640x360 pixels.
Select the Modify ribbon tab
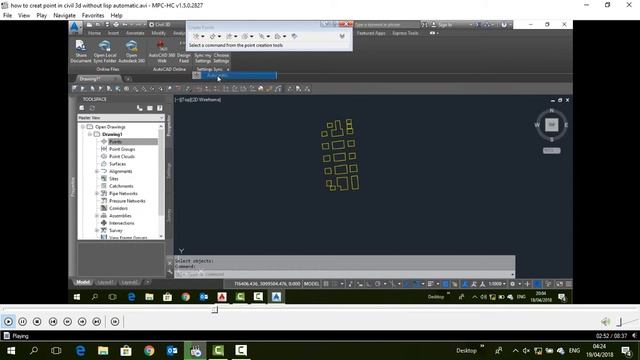[159, 33]
